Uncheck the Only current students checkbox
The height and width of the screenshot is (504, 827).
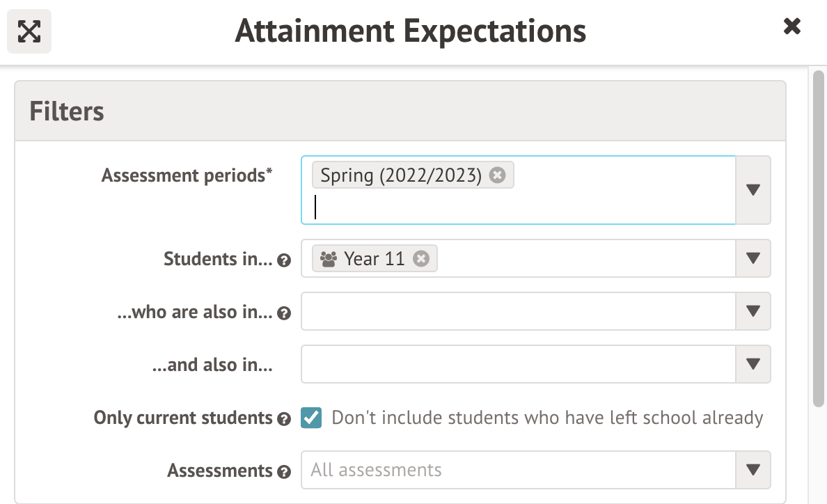click(x=311, y=418)
